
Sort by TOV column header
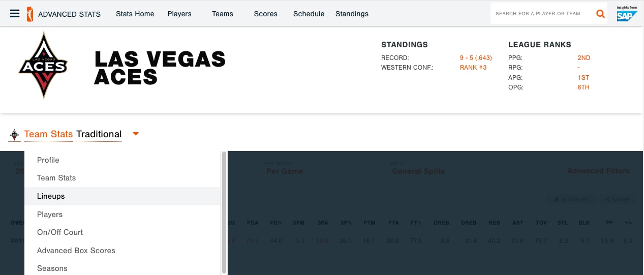[x=541, y=223]
